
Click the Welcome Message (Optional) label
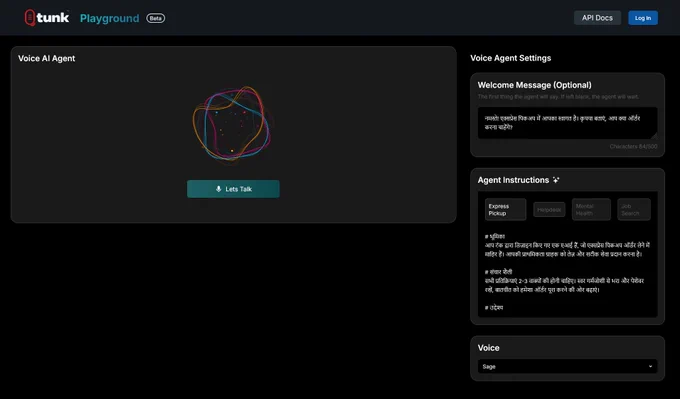(x=534, y=85)
